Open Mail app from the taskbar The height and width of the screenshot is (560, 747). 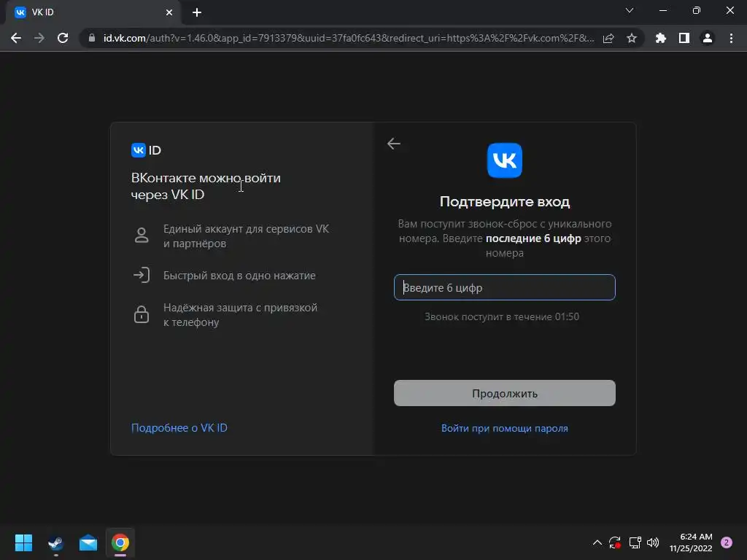click(x=88, y=542)
